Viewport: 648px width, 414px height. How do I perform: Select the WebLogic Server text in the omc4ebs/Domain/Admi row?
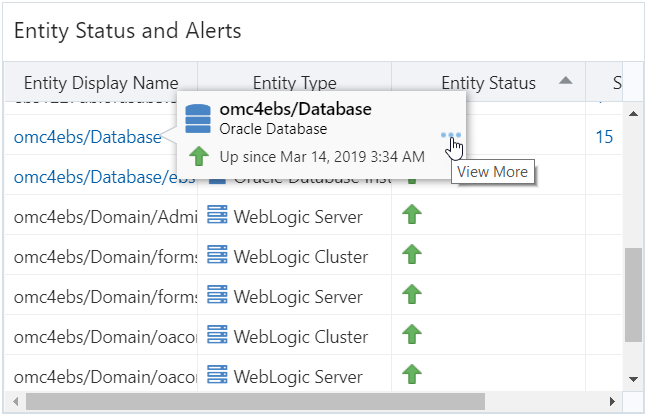tap(298, 217)
